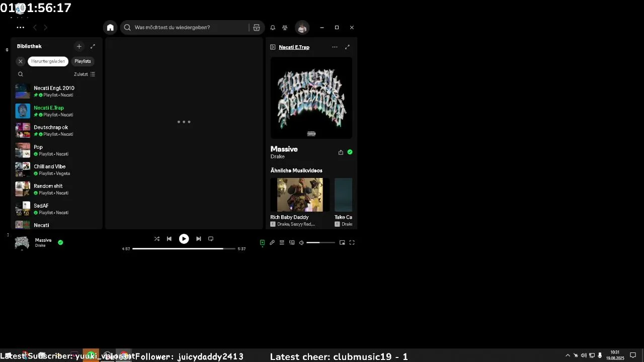Image resolution: width=644 pixels, height=362 pixels.
Task: Toggle saved checkmark in Now Playing panel
Action: pyautogui.click(x=350, y=152)
